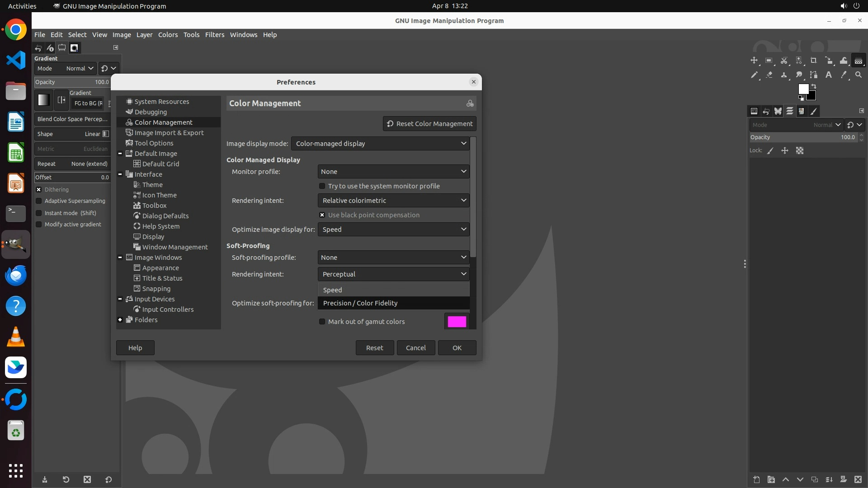The image size is (868, 488).
Task: Check Try to use system monitor profile
Action: 322,186
